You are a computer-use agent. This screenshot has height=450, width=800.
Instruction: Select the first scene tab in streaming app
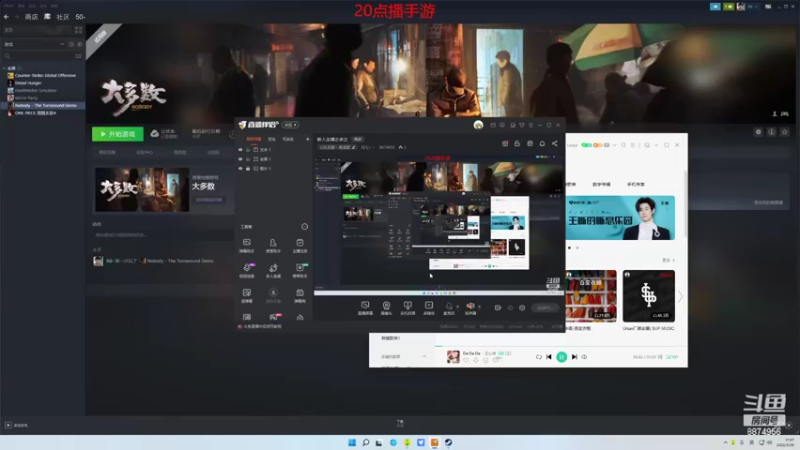coord(254,139)
